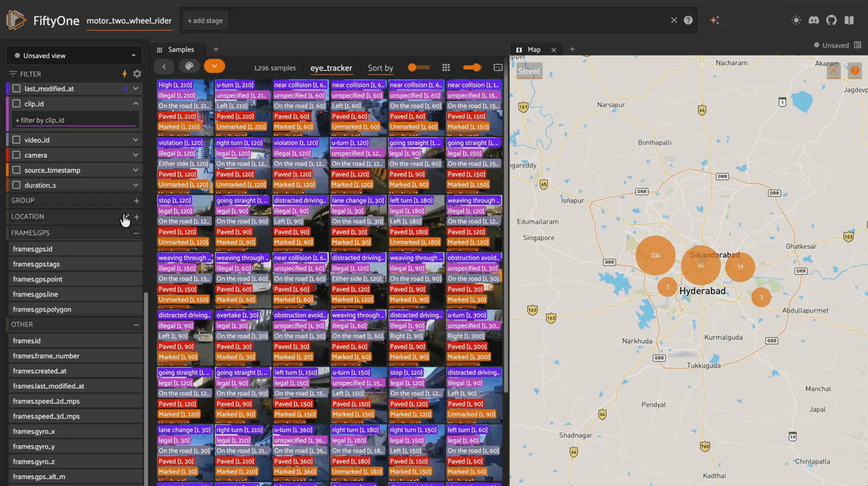The height and width of the screenshot is (486, 868).
Task: Add a new GROUP in sidebar
Action: [136, 200]
